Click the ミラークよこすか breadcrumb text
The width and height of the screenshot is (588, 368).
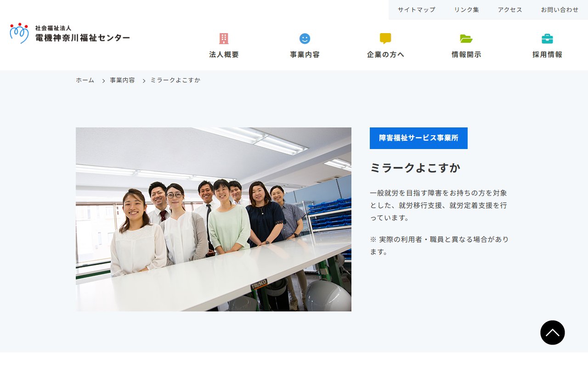coord(175,80)
